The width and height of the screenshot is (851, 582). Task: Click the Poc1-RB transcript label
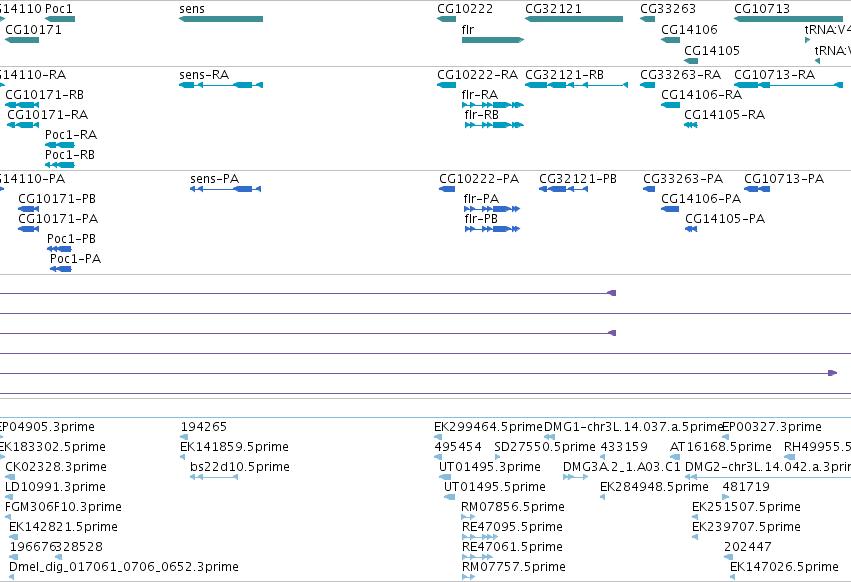[70, 155]
